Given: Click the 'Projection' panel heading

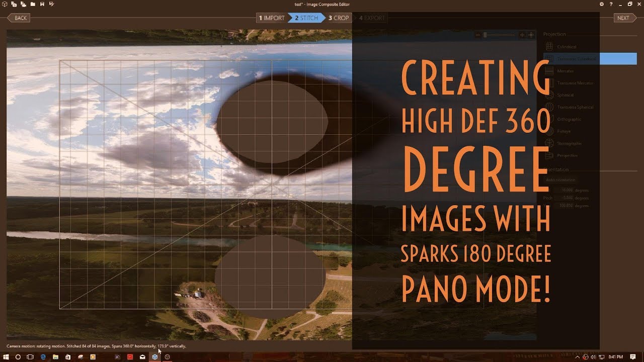Looking at the screenshot, I should point(554,34).
